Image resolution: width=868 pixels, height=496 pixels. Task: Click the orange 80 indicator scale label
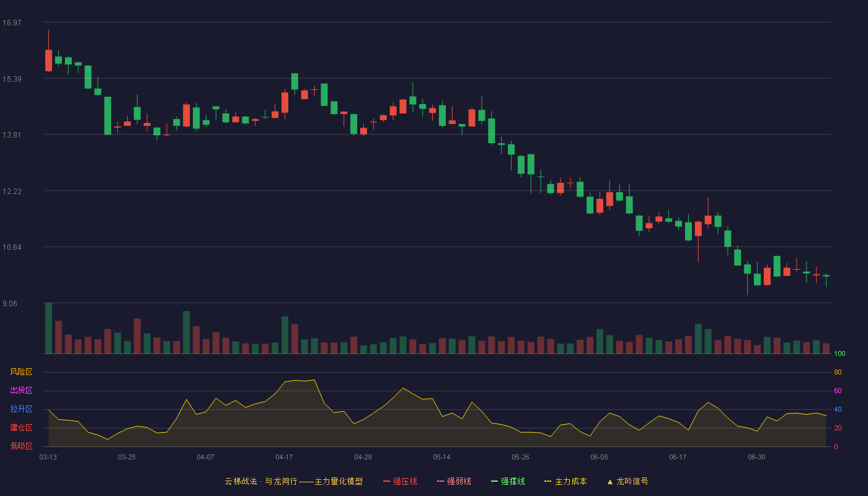tap(838, 372)
